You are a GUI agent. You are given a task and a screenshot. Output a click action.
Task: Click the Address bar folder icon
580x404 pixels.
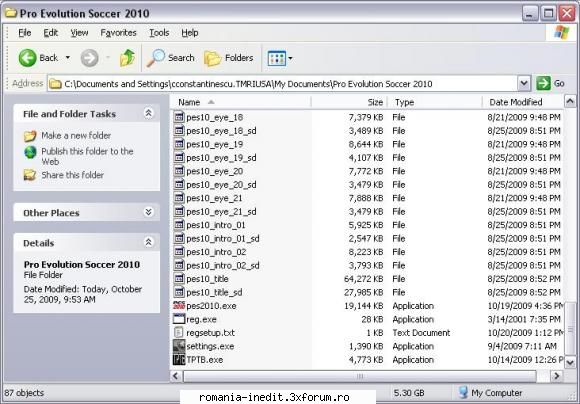click(x=55, y=84)
